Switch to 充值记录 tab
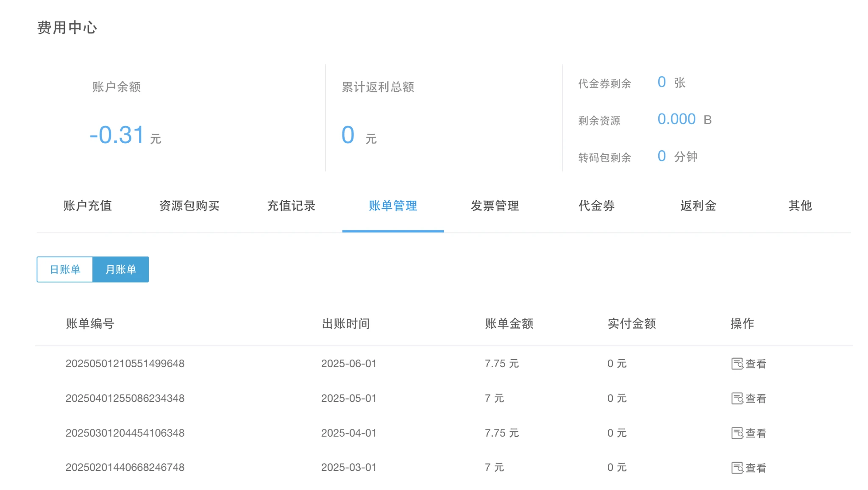This screenshot has width=868, height=490. (291, 206)
